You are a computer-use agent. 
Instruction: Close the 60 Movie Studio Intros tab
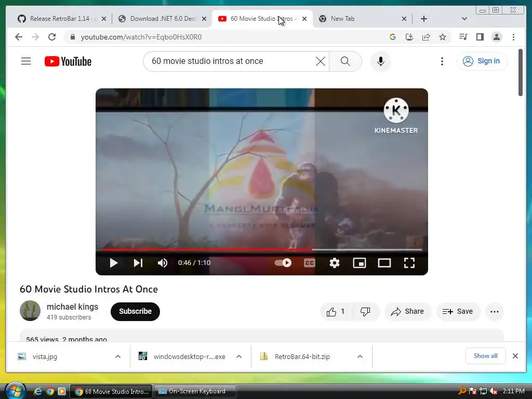tap(304, 19)
